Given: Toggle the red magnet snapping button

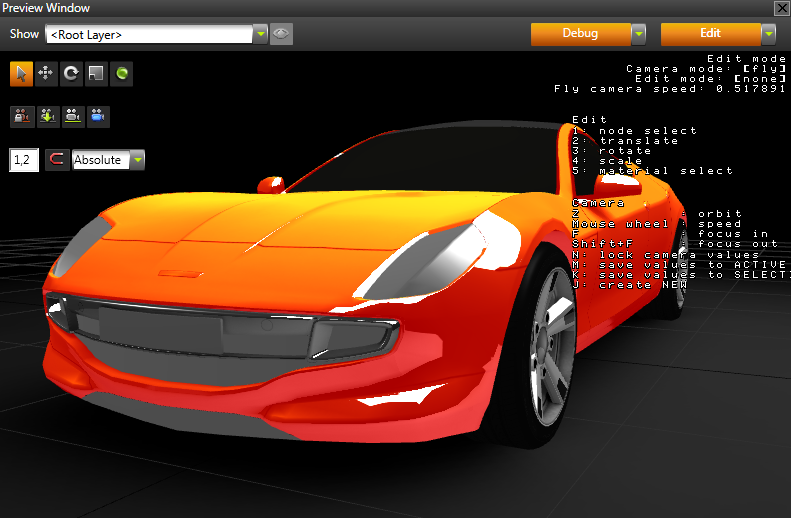Looking at the screenshot, I should [x=57, y=160].
